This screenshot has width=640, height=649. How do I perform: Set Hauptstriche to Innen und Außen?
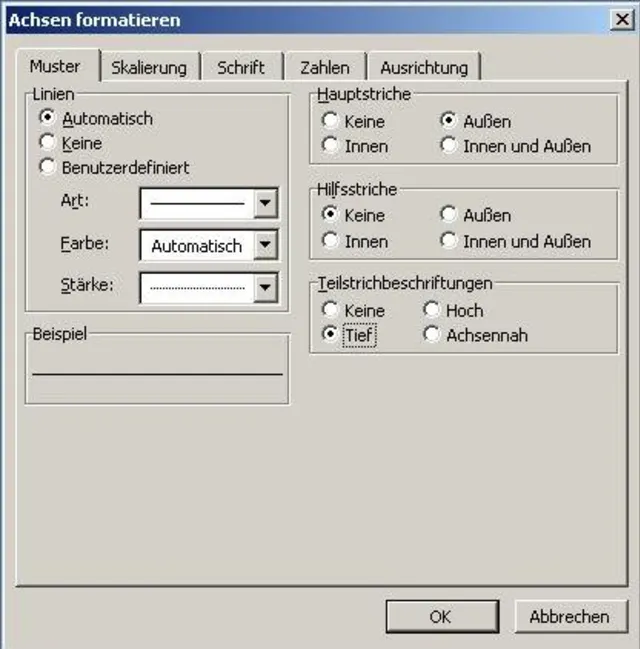click(449, 146)
